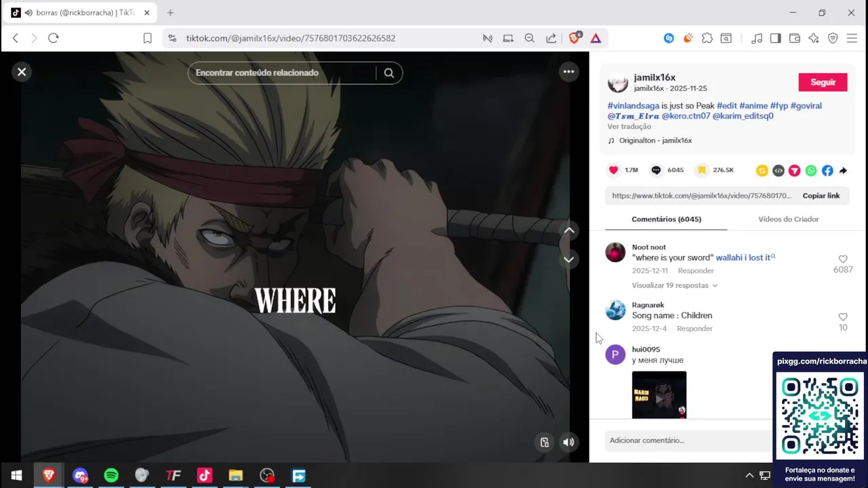
Task: Share the video on WhatsApp
Action: (x=811, y=171)
